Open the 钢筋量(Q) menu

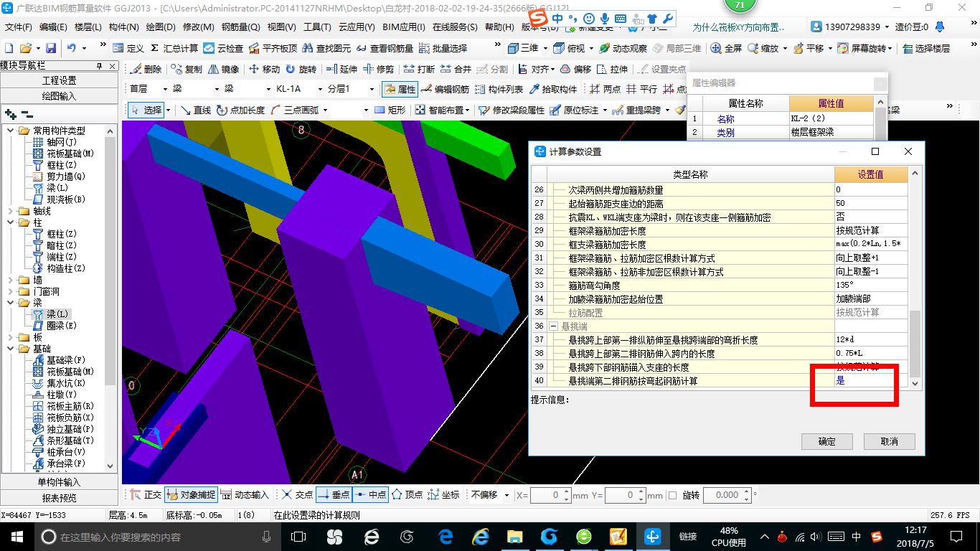240,27
